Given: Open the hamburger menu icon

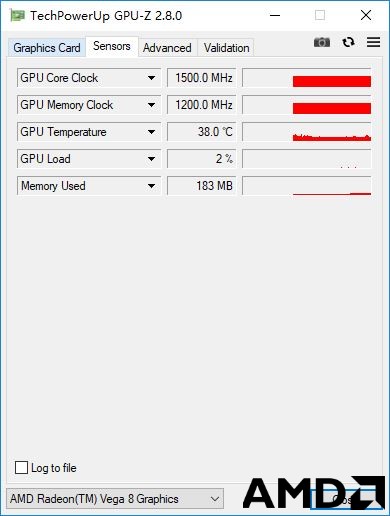Looking at the screenshot, I should click(373, 42).
